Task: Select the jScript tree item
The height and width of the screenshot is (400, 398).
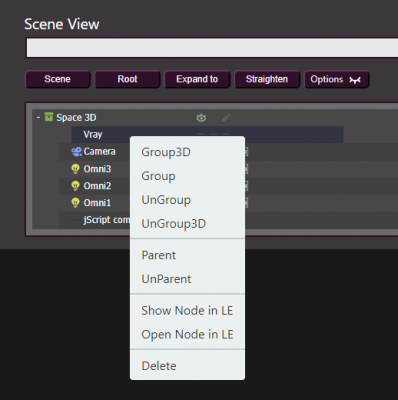Action: click(x=106, y=220)
